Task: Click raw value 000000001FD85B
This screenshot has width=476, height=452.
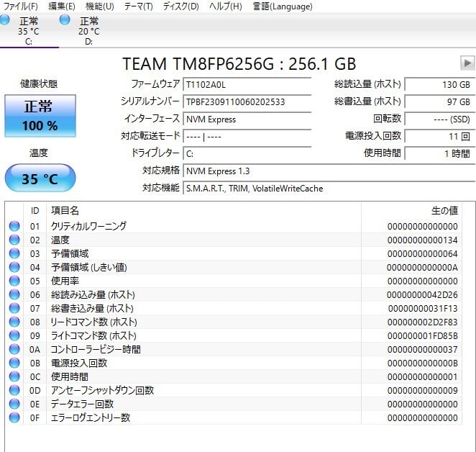Action: click(423, 336)
